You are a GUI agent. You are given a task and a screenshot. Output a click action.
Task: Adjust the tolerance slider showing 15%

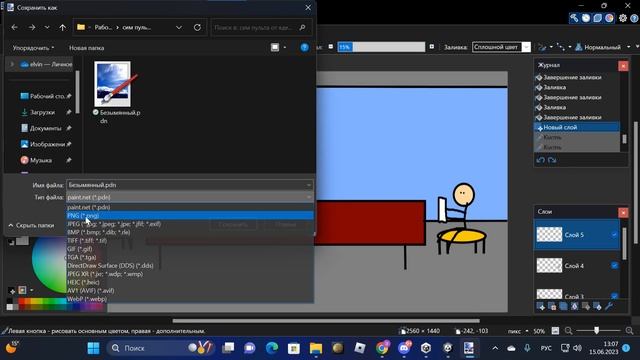[381, 47]
